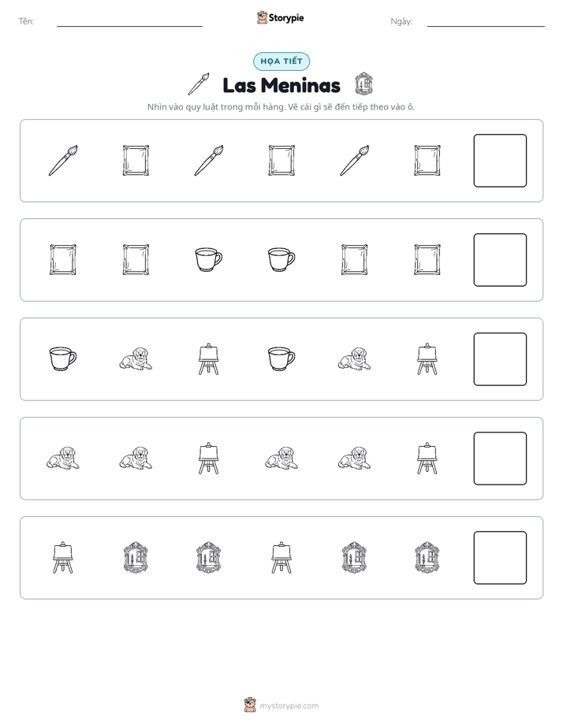This screenshot has width=563, height=728.
Task: Click the empty answer box in row two
Action: [500, 260]
